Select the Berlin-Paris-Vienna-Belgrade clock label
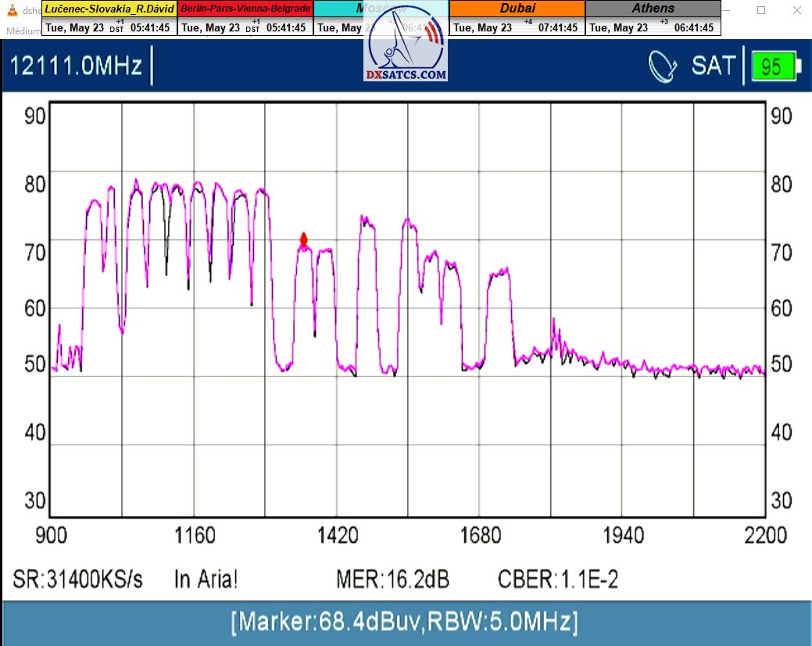The width and height of the screenshot is (812, 646). [x=245, y=9]
